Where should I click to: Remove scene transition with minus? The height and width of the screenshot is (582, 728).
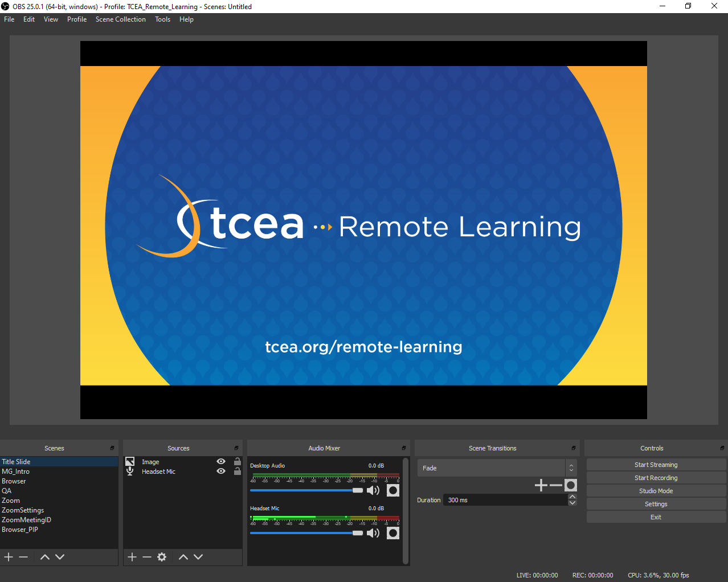(x=556, y=485)
